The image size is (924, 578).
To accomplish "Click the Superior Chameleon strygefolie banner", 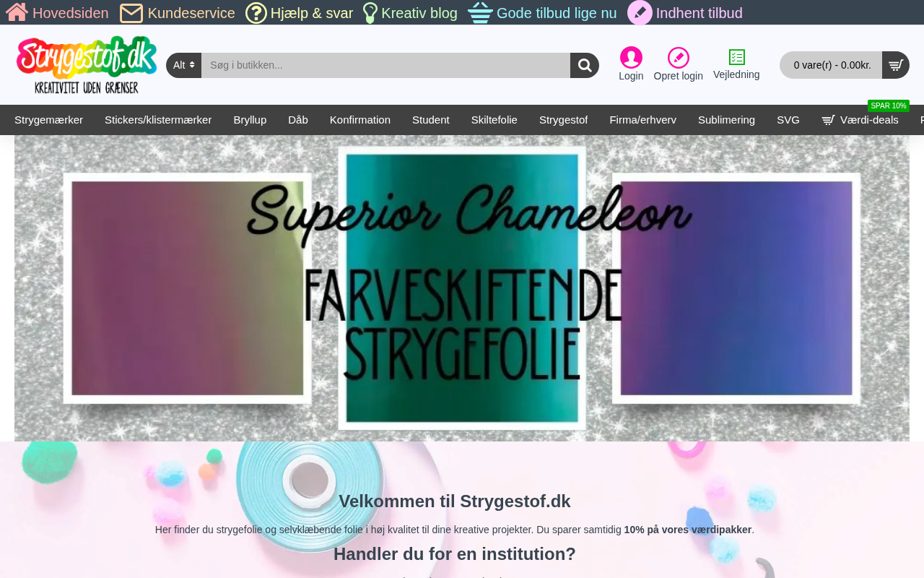I will click(x=462, y=288).
